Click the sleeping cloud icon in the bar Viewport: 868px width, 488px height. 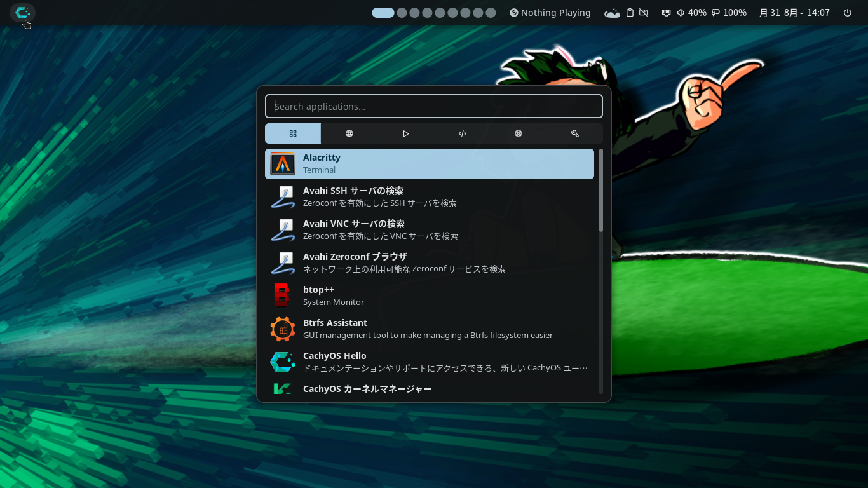coord(612,13)
